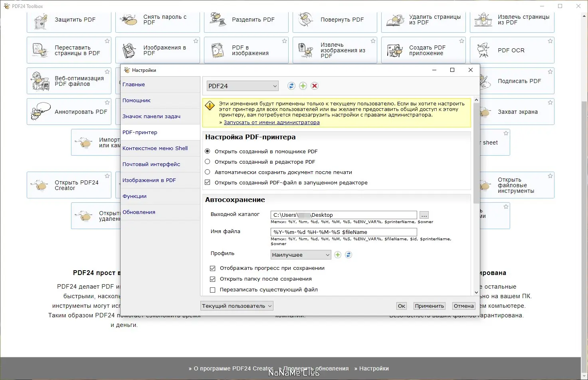The width and height of the screenshot is (588, 380).
Task: Open the Помощник settings section
Action: coord(160,101)
